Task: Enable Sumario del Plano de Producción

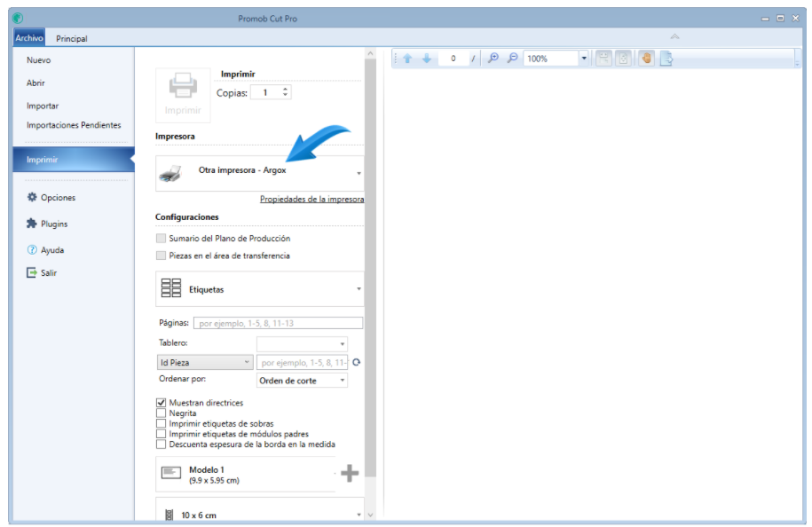Action: 161,238
